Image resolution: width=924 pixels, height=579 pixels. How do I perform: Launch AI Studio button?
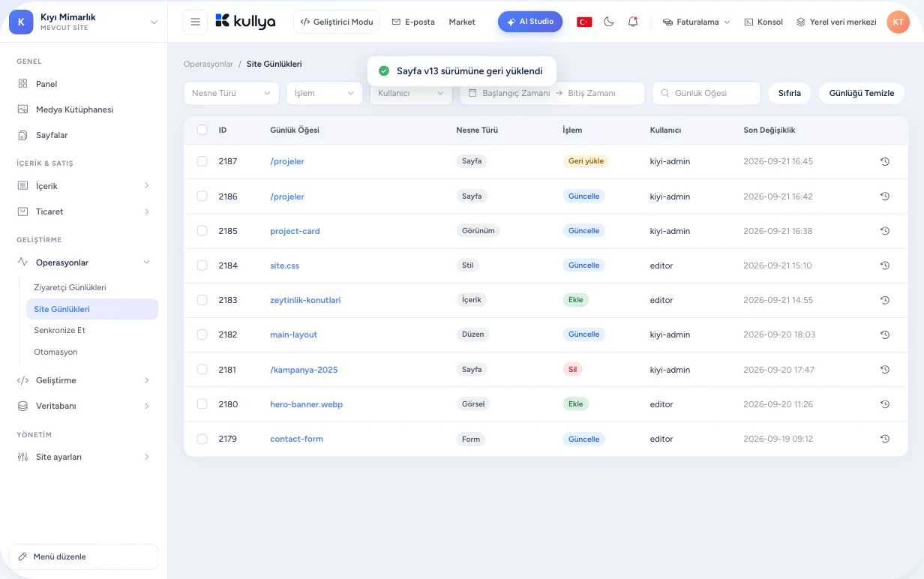pyautogui.click(x=530, y=22)
